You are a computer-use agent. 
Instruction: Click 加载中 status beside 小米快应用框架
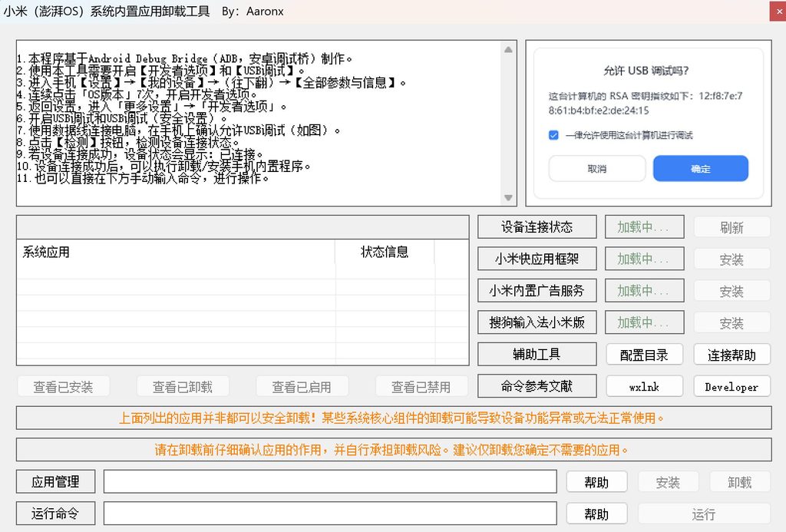click(x=644, y=259)
